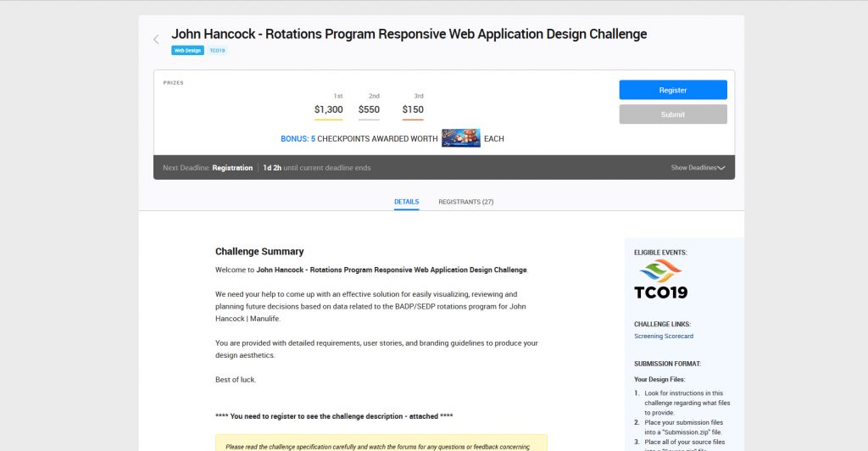Click the Register button

coord(673,90)
